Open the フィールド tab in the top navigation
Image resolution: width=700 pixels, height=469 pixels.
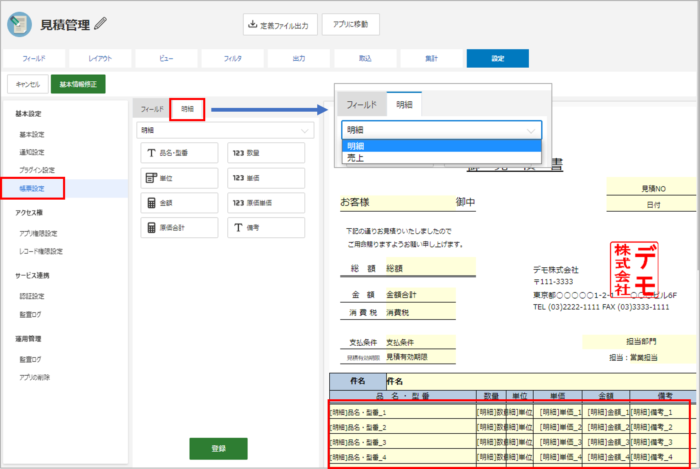34,58
